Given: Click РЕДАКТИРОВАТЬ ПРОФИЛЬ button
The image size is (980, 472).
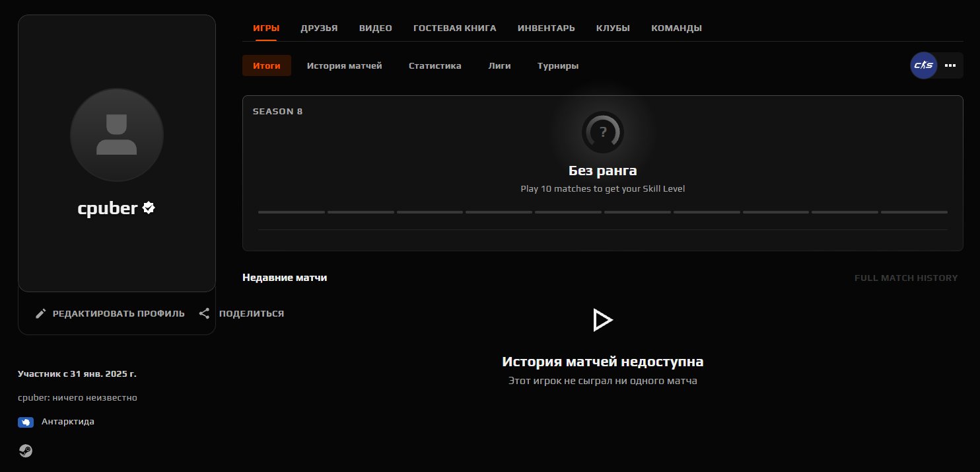Looking at the screenshot, I should tap(110, 313).
